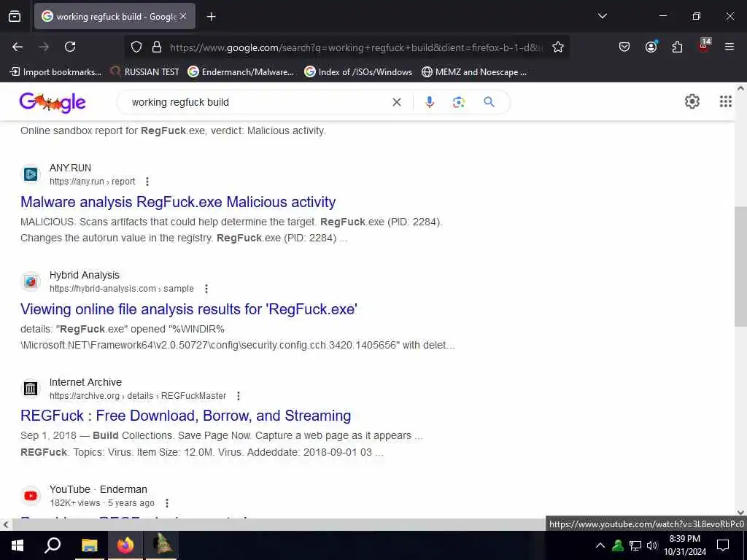Open 'REGFuck : Free Download, Borrow, and Streaming'
This screenshot has width=747, height=560.
pyautogui.click(x=186, y=416)
